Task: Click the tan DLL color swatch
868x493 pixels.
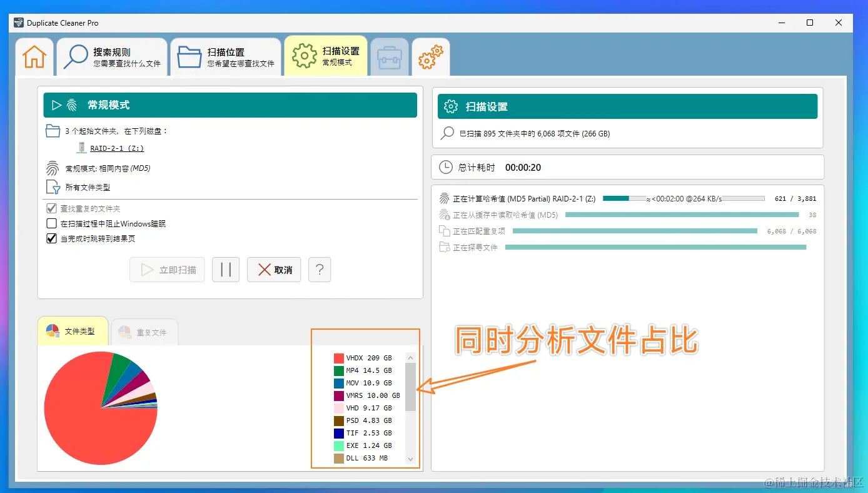Action: coord(339,458)
